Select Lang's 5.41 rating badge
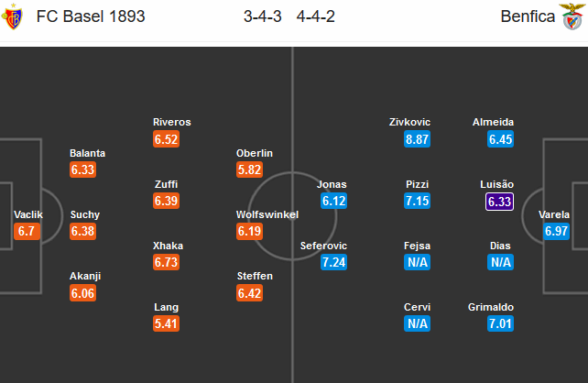The image size is (588, 383). (x=166, y=323)
